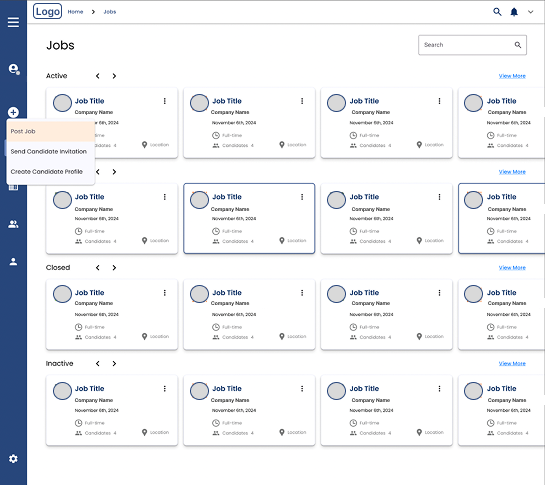Image resolution: width=546 pixels, height=485 pixels.
Task: Click Job Title on highlighted second-row card
Action: [x=227, y=197]
